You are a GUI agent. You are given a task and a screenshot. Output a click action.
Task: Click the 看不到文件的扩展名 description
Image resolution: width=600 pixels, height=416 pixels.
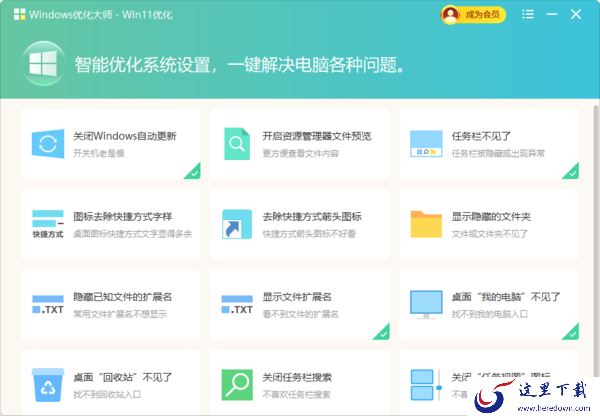tap(300, 314)
